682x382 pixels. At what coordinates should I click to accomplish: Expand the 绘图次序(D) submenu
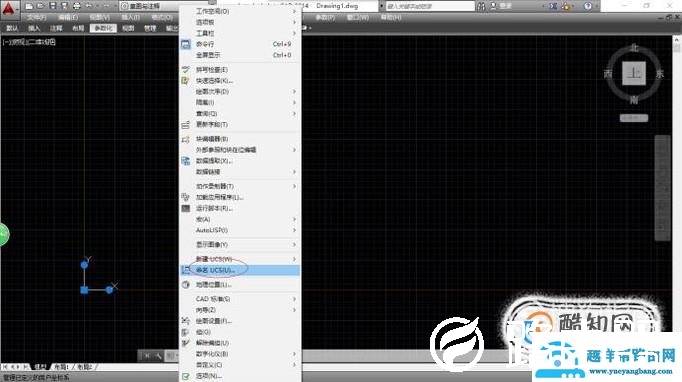[x=240, y=91]
